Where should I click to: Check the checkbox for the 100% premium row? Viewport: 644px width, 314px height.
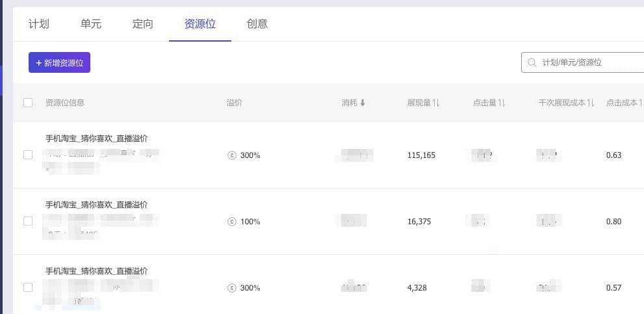[28, 222]
